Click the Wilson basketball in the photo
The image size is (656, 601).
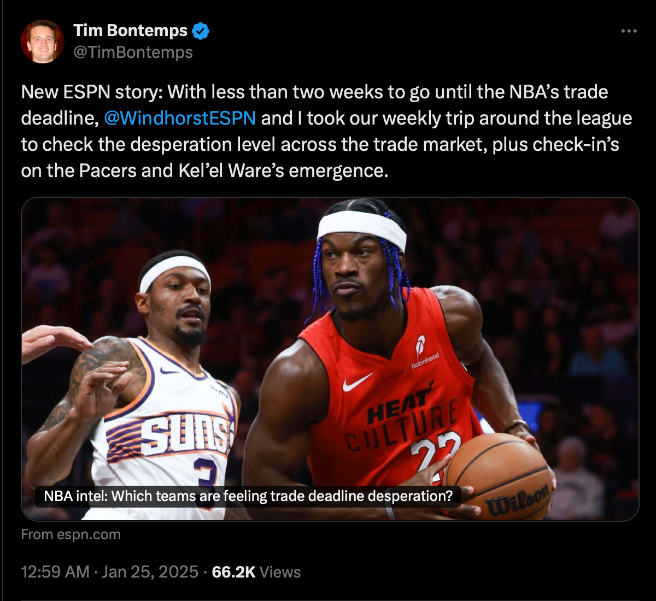click(499, 476)
